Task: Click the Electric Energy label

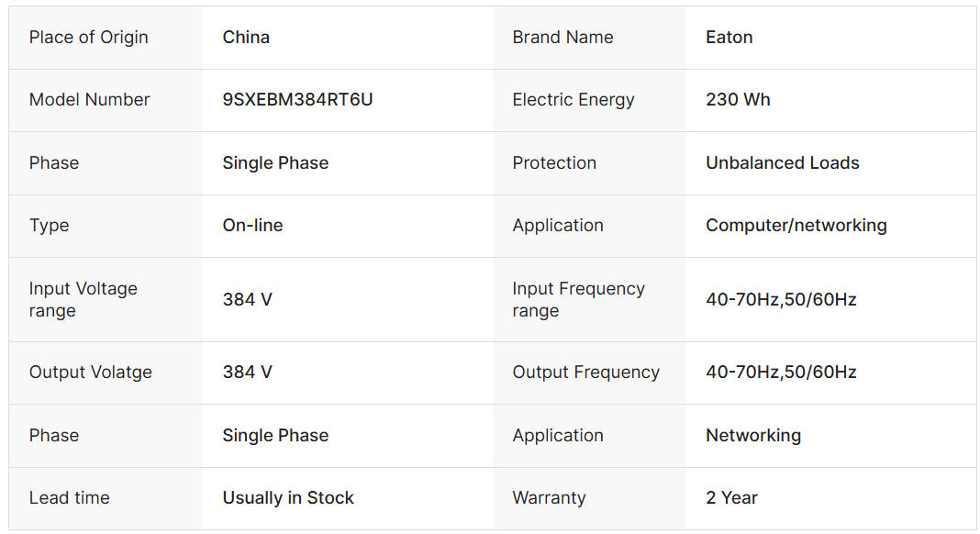Action: coord(574,100)
